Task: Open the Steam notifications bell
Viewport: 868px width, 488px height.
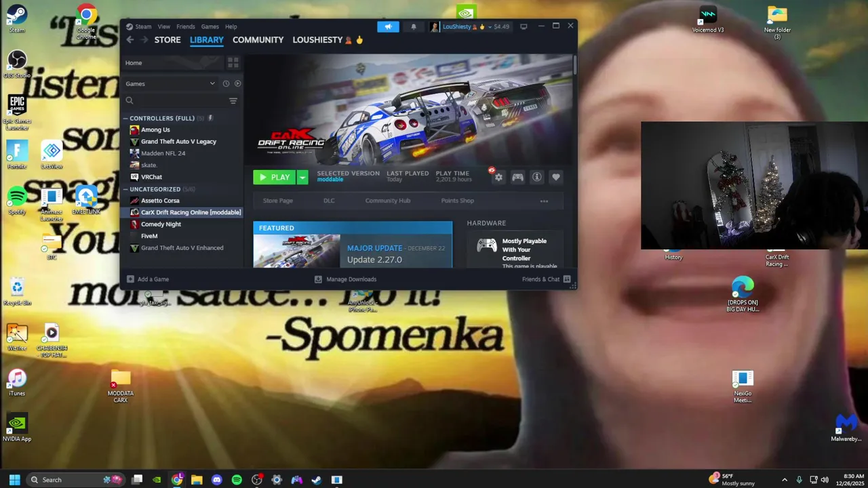Action: pos(413,26)
